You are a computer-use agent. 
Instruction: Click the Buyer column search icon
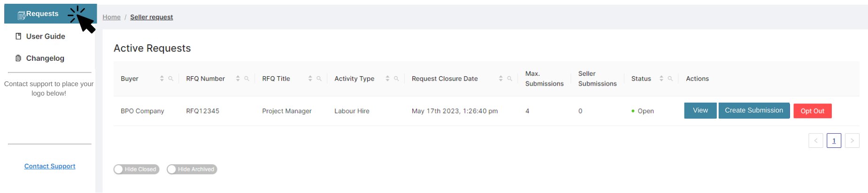tap(171, 79)
